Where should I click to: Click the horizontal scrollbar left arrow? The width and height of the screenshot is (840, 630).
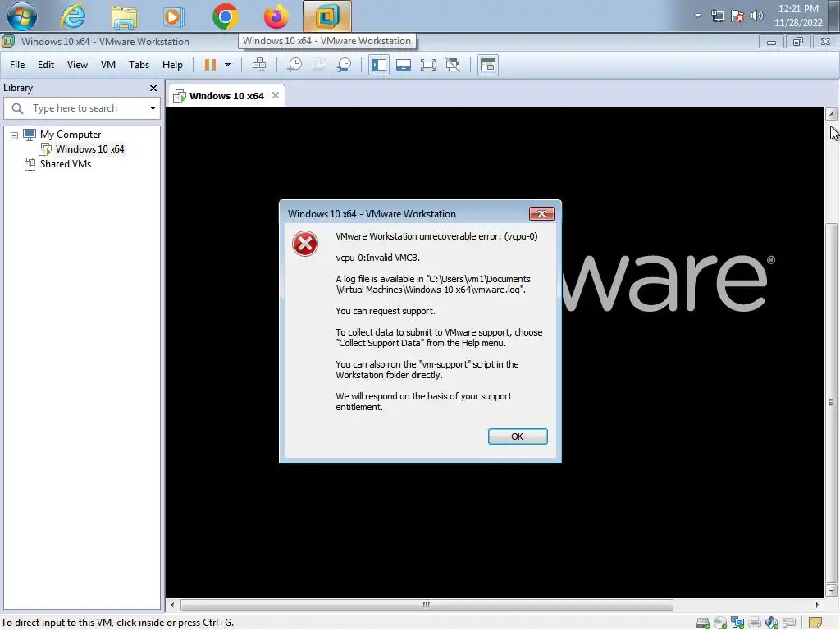pyautogui.click(x=172, y=605)
